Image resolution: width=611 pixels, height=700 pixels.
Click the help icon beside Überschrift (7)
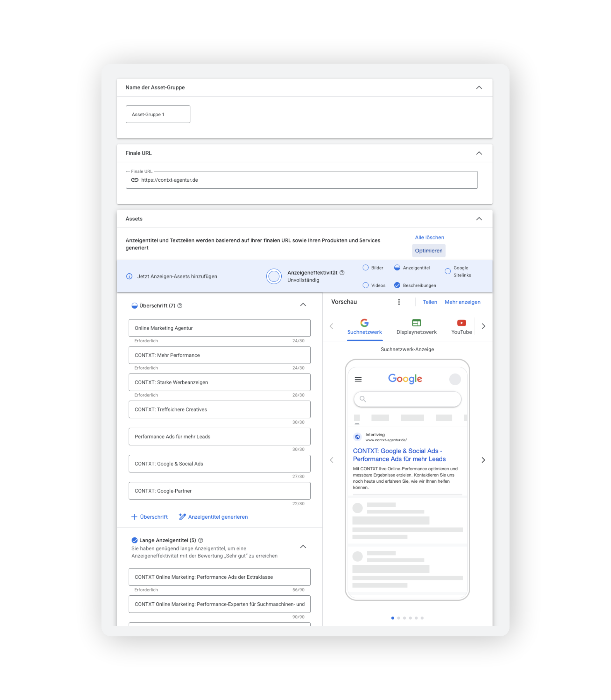pos(180,306)
